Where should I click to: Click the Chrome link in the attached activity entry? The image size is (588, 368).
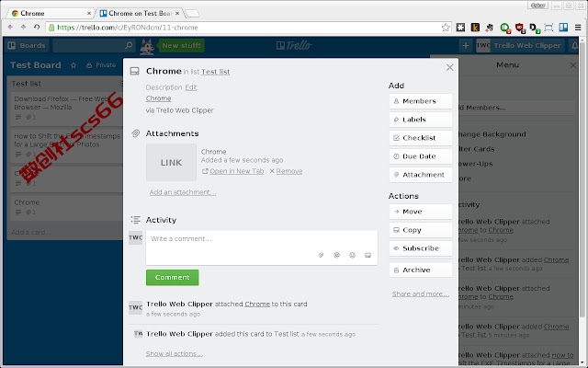(x=257, y=305)
